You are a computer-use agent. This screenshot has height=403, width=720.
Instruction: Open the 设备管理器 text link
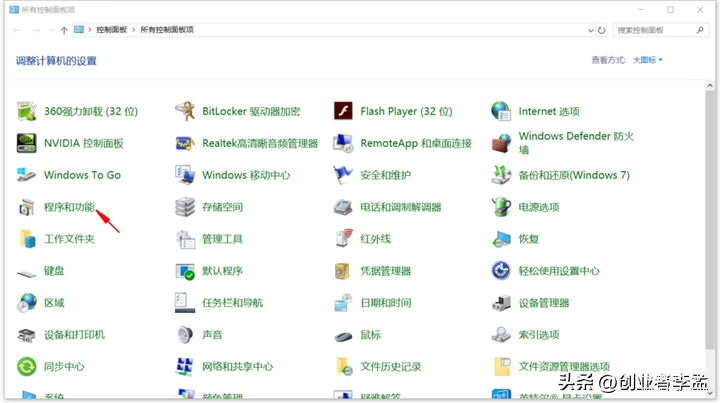click(544, 303)
